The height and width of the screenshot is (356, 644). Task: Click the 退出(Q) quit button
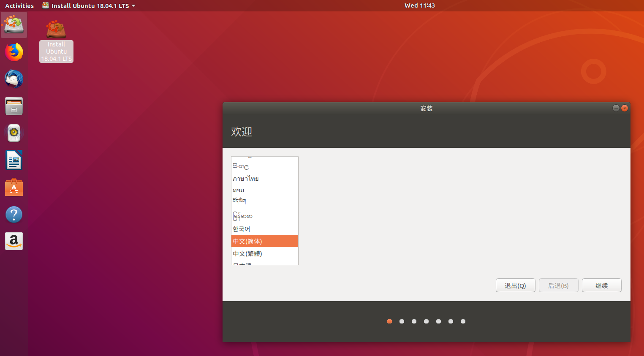pos(515,285)
